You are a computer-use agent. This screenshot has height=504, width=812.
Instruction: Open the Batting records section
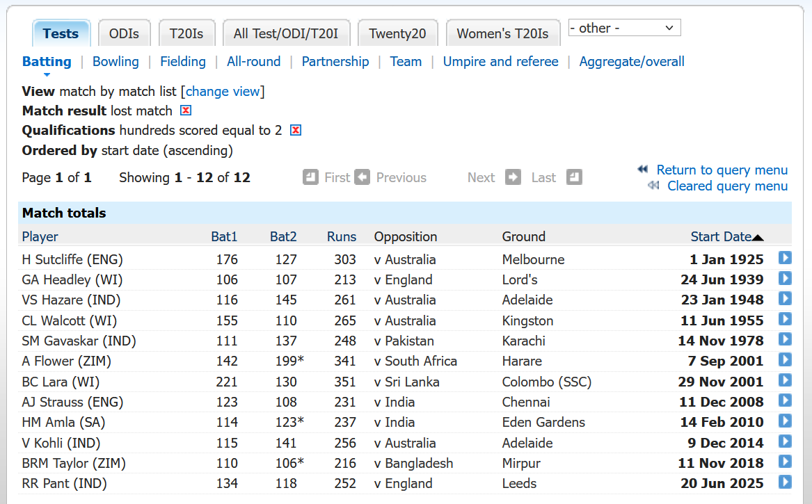47,62
